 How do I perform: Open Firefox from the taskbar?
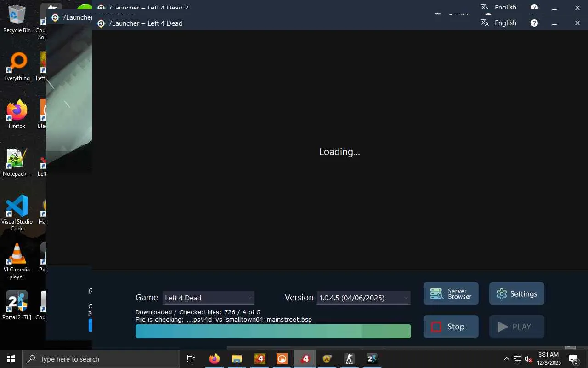click(x=215, y=359)
